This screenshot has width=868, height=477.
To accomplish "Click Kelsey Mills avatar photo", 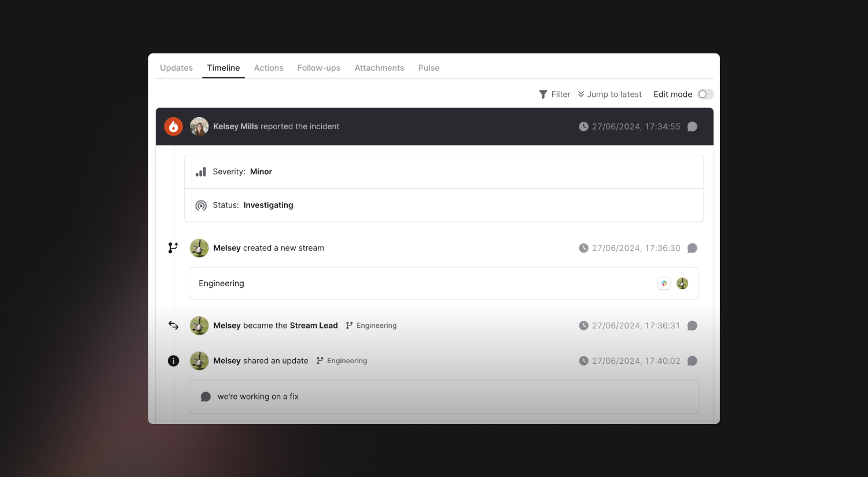I will click(x=199, y=126).
